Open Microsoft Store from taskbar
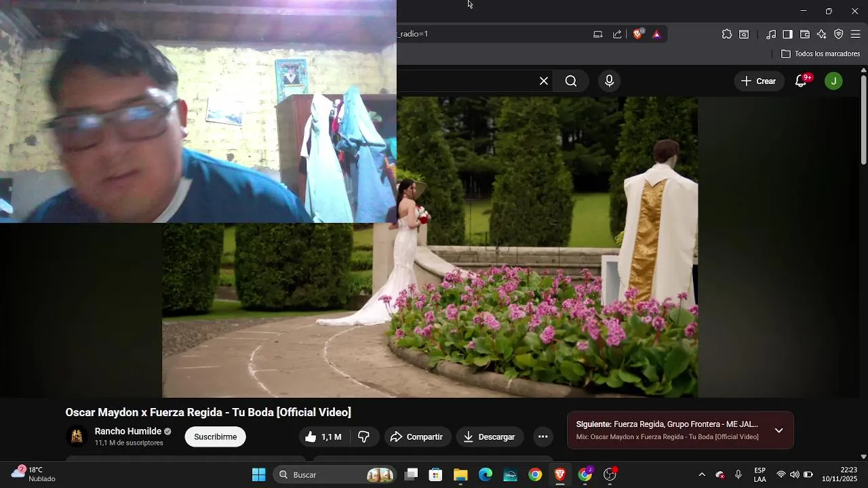The height and width of the screenshot is (488, 868). coord(436,474)
